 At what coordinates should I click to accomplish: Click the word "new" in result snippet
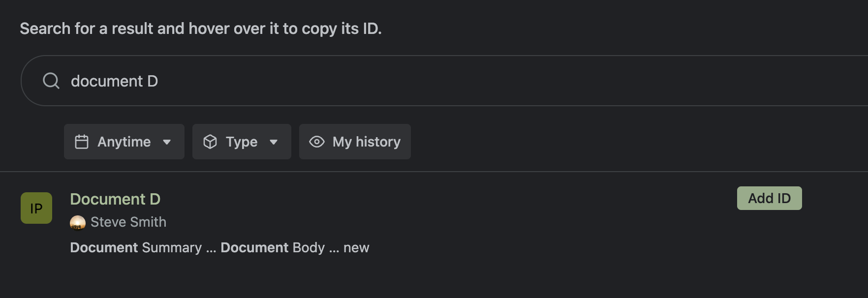click(356, 247)
